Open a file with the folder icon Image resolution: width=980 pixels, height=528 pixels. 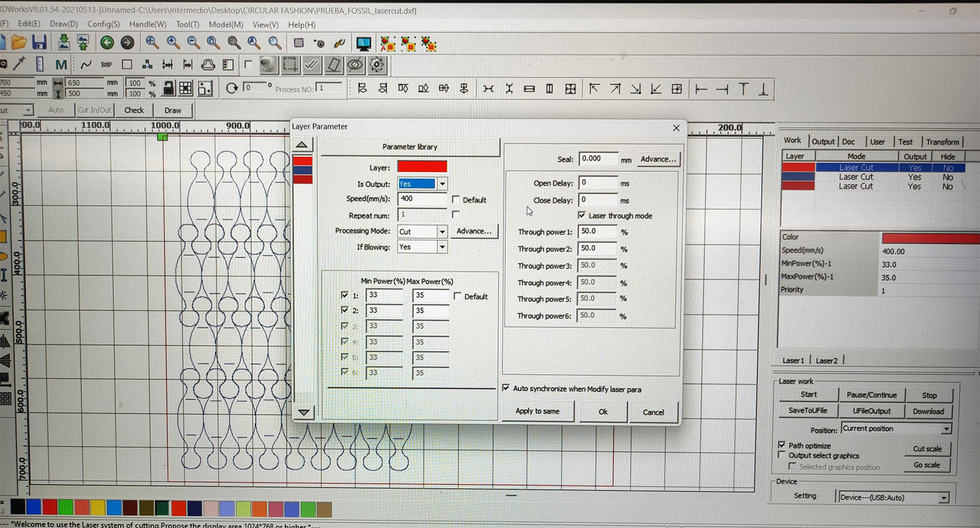pyautogui.click(x=18, y=43)
